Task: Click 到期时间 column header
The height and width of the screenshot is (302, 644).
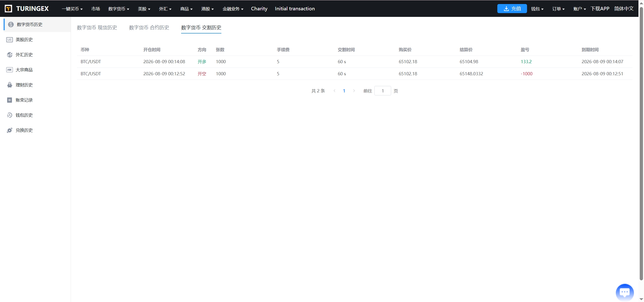Action: point(590,50)
